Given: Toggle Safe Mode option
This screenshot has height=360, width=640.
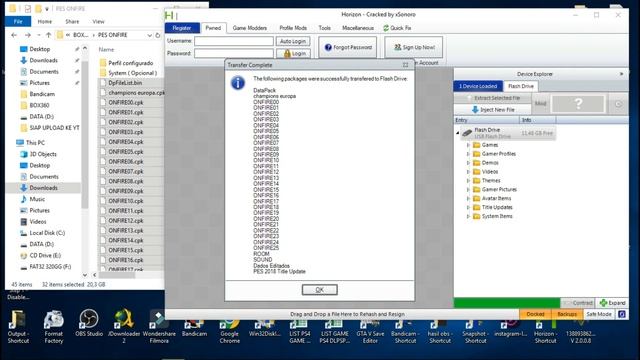Looking at the screenshot, I should [599, 314].
